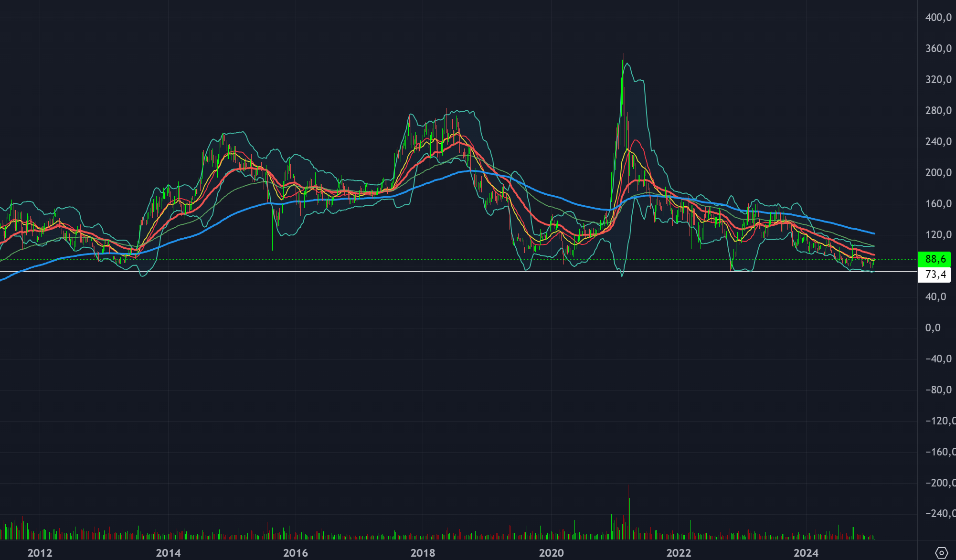Click the −160,0 price axis label
The height and width of the screenshot is (560, 956).
click(940, 452)
